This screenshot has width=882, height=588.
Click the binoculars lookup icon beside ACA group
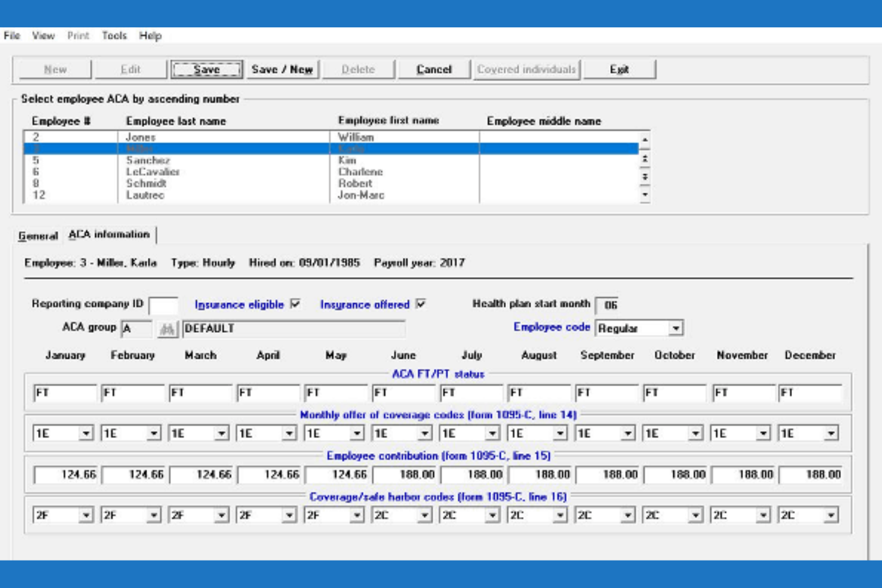click(168, 329)
